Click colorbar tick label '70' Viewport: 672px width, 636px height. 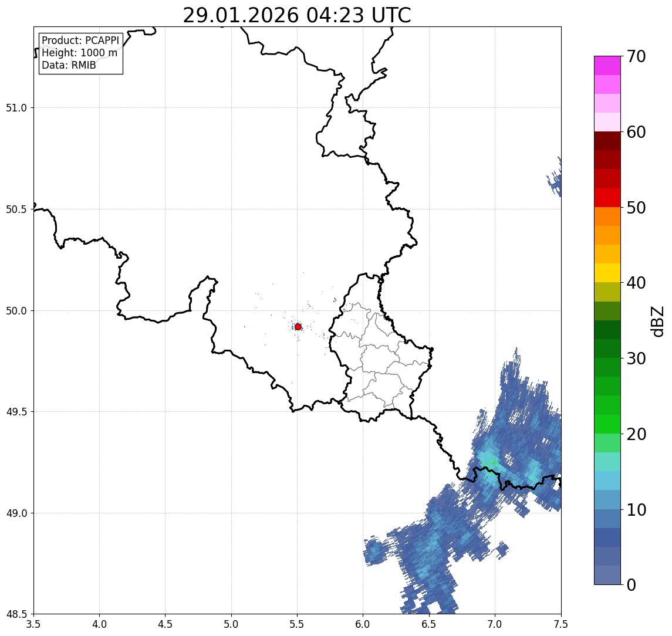point(636,56)
